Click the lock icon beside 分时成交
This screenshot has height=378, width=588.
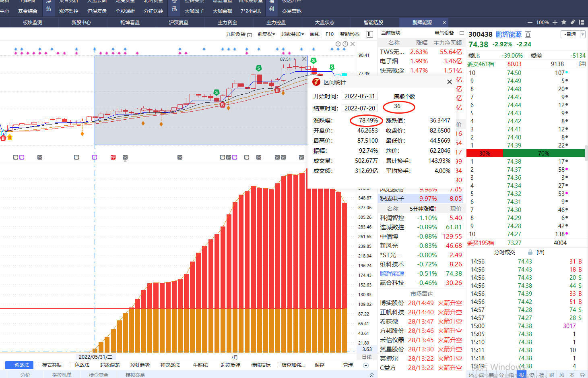(x=530, y=252)
